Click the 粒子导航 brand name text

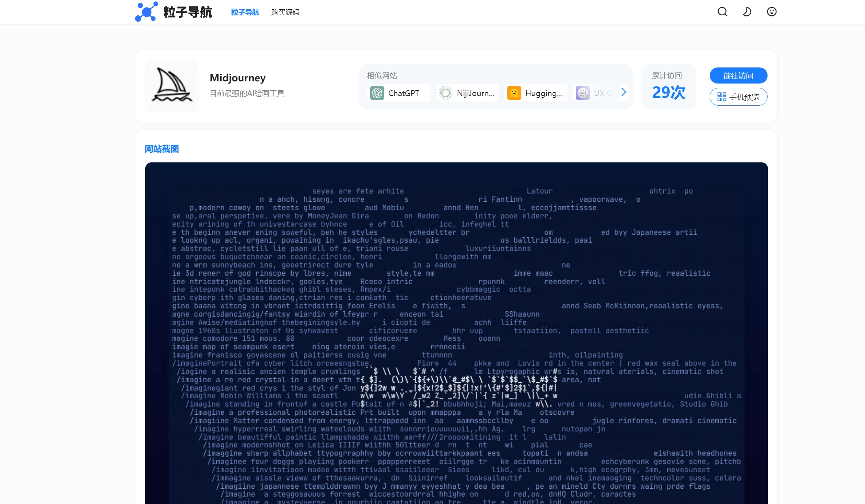click(188, 12)
